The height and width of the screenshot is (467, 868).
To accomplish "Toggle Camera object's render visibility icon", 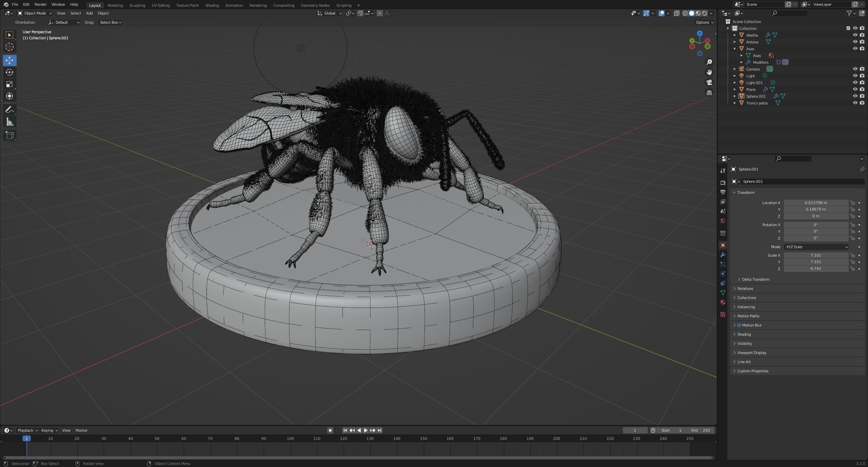I will 862,69.
